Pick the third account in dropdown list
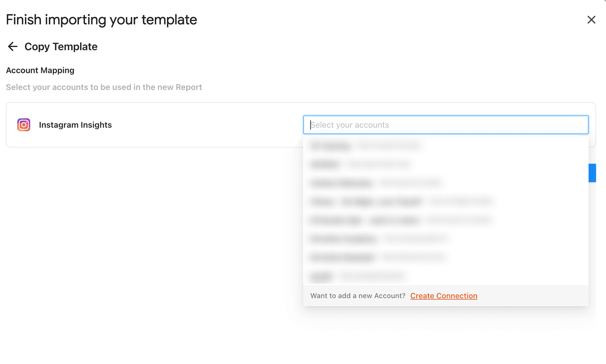The height and width of the screenshot is (364, 606). (x=446, y=183)
